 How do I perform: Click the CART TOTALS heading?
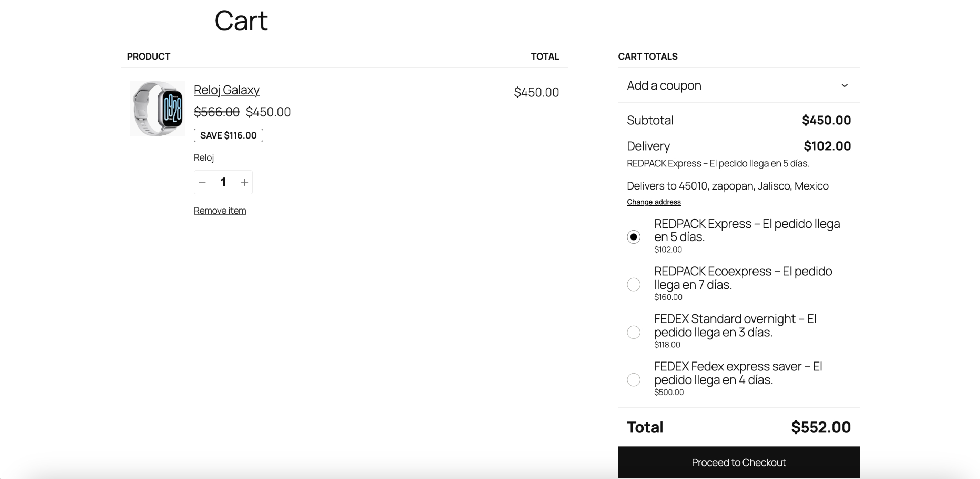[x=647, y=57]
